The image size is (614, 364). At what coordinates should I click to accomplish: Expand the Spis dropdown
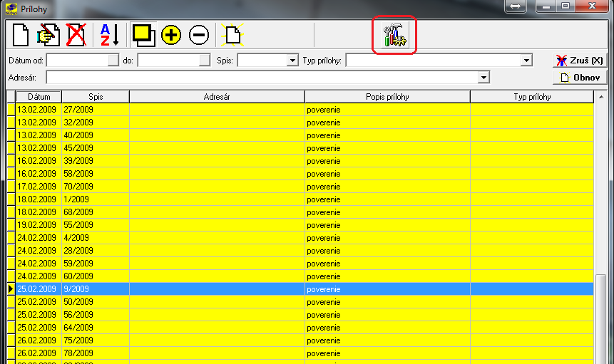pyautogui.click(x=292, y=61)
